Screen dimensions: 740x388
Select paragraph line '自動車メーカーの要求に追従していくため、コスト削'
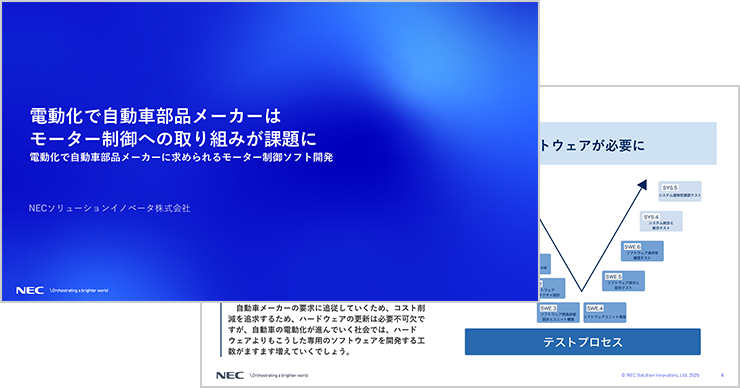coord(330,308)
